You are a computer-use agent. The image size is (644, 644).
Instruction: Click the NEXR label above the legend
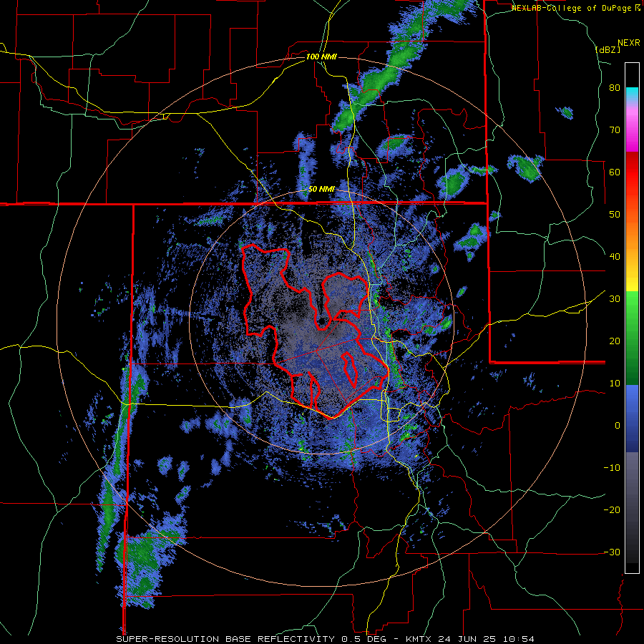629,43
